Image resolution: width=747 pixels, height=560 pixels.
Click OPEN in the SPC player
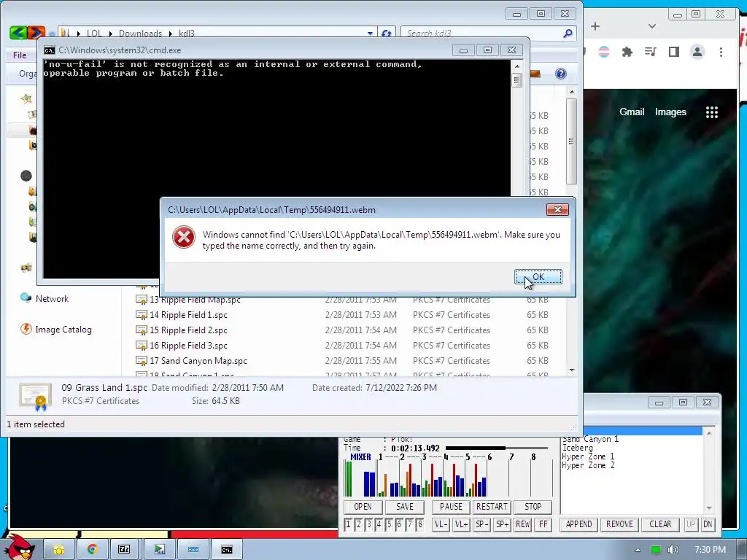[x=363, y=507]
